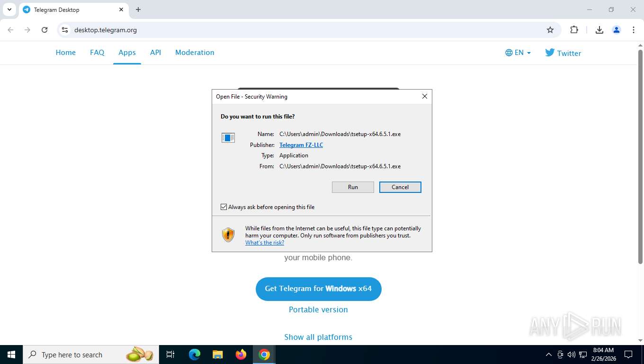Viewport: 644px width, 364px height.
Task: Launch Firefox from taskbar
Action: click(241, 355)
